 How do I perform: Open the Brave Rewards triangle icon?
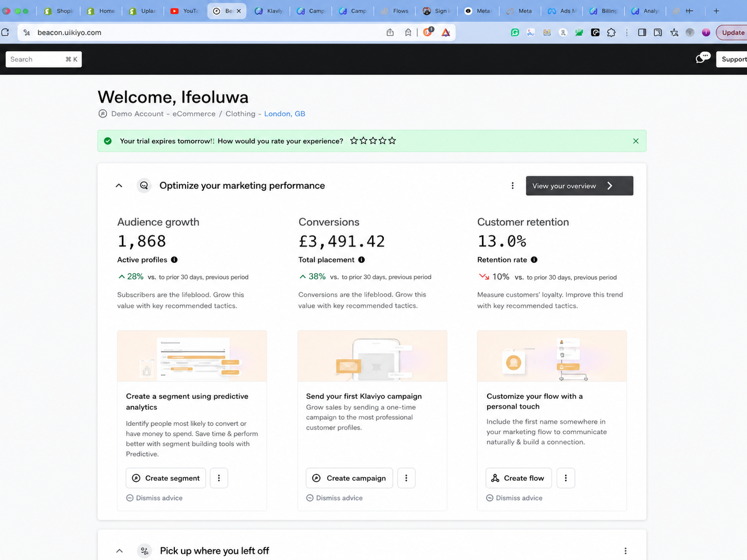(446, 32)
